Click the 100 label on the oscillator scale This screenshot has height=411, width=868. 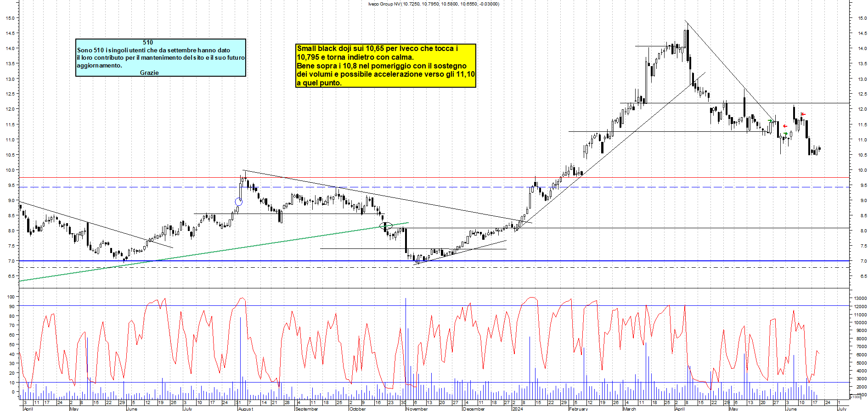(x=11, y=297)
